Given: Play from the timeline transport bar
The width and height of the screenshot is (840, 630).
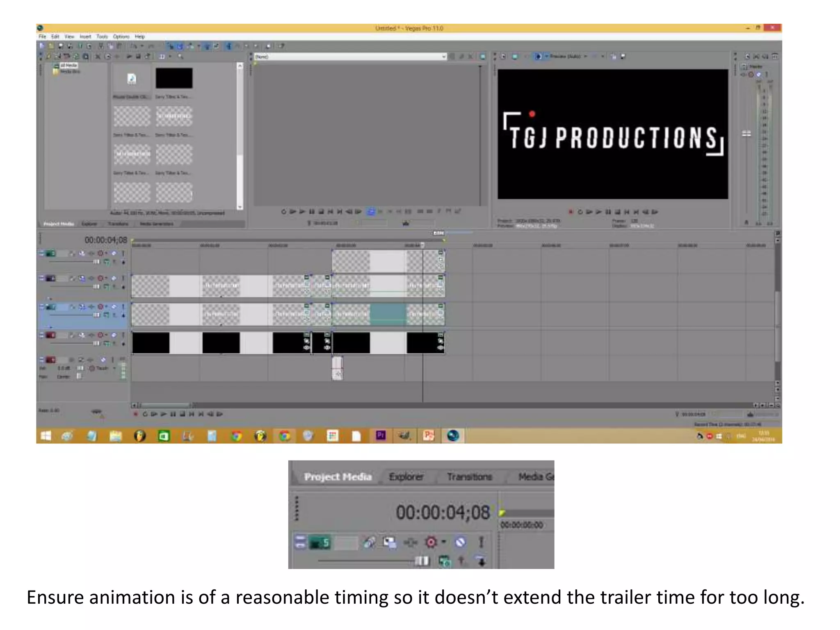Looking at the screenshot, I should point(163,414).
